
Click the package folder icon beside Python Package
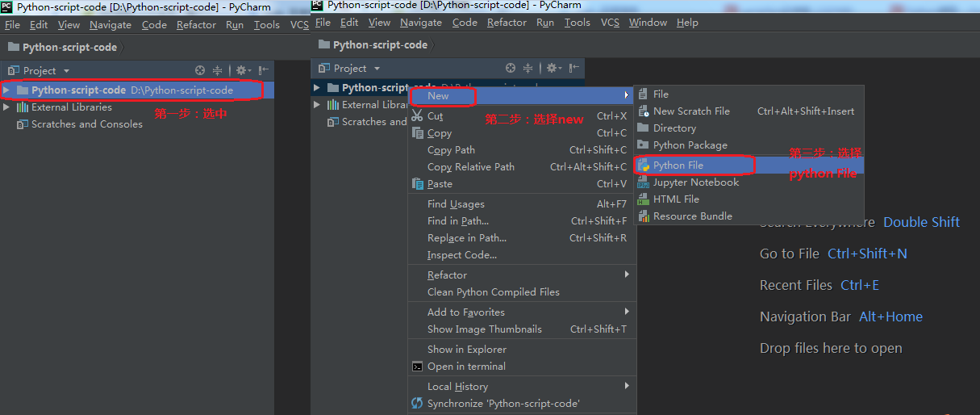pyautogui.click(x=643, y=145)
